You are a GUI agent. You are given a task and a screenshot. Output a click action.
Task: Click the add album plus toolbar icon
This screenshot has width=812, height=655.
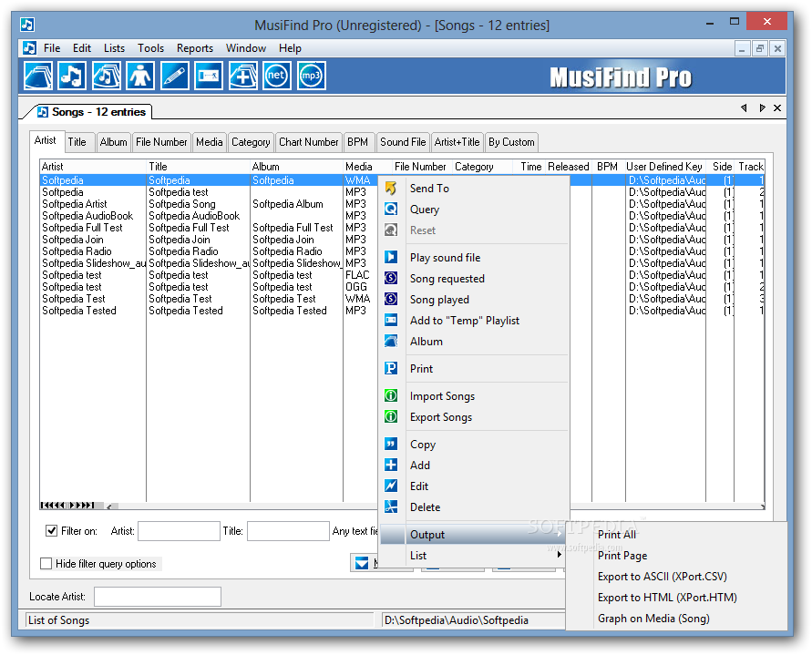[x=243, y=76]
